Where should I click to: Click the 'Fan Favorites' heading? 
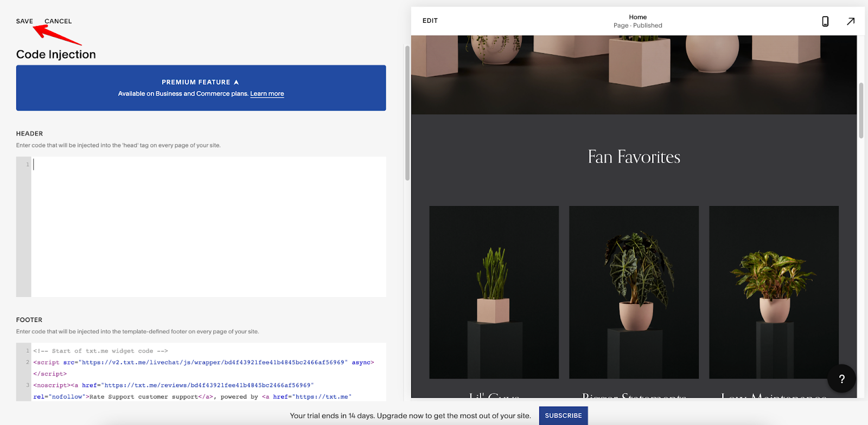click(x=634, y=157)
